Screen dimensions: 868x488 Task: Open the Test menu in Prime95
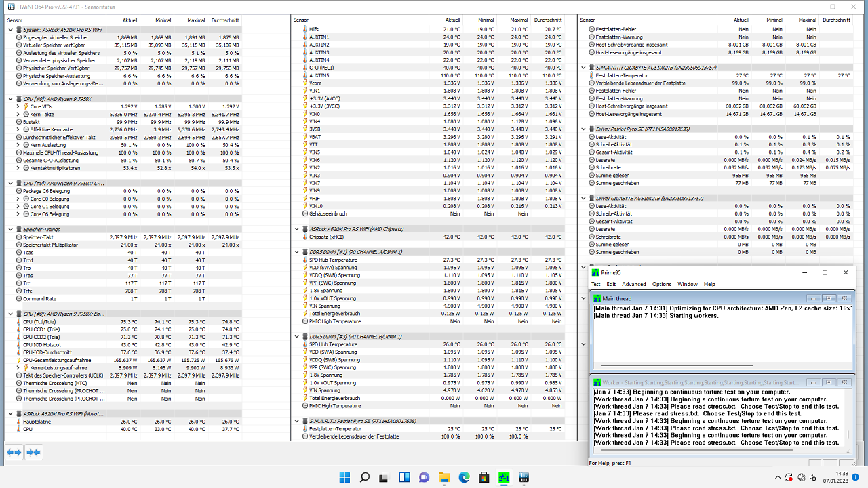595,284
